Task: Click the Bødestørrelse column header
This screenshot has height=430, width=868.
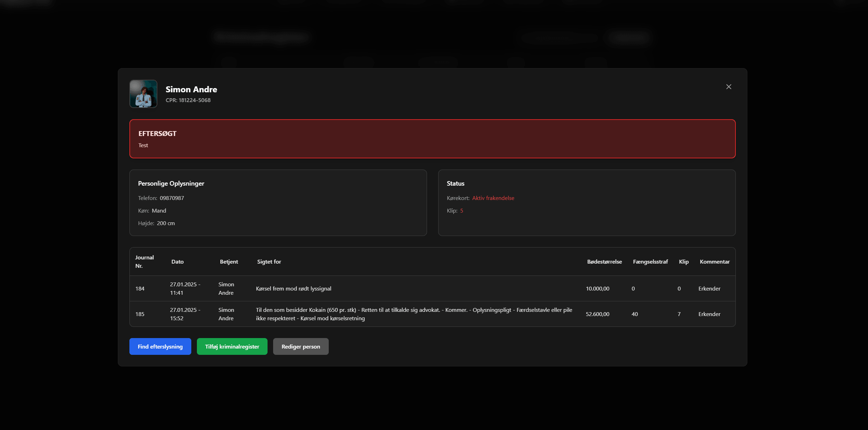Action: [604, 261]
